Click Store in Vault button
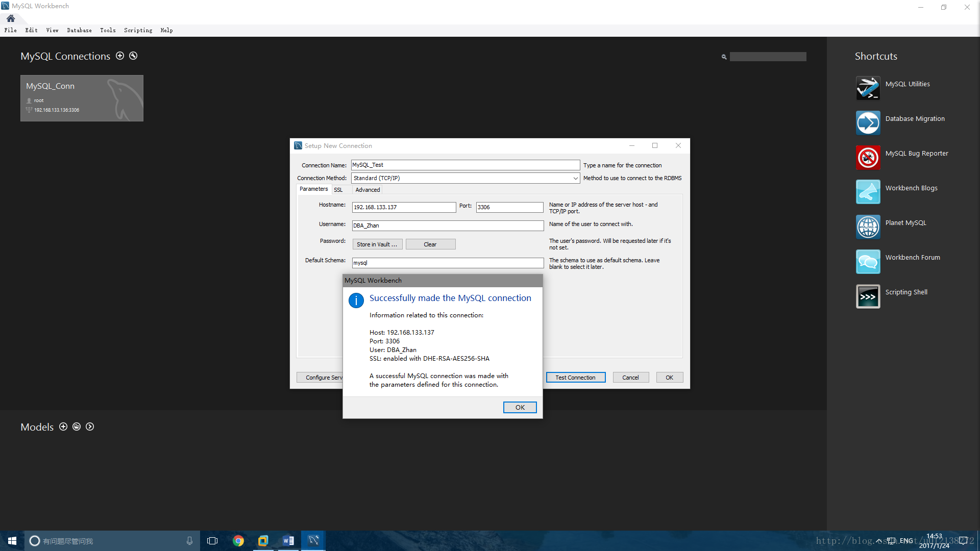The image size is (980, 551). pos(377,244)
